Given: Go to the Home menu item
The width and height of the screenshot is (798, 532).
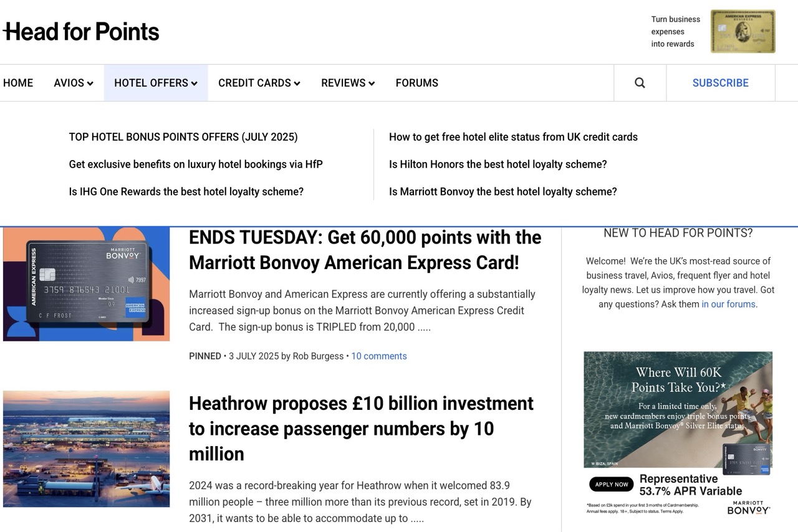Looking at the screenshot, I should (18, 83).
